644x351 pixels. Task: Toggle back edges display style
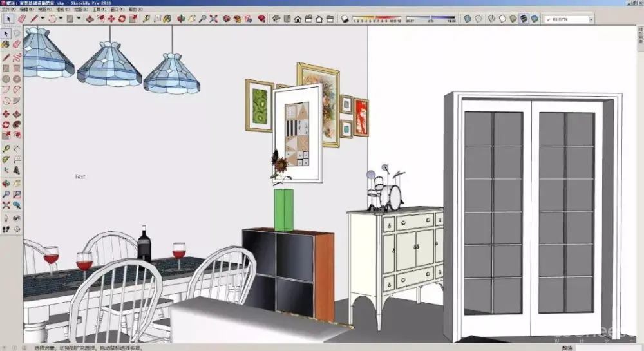(x=478, y=19)
